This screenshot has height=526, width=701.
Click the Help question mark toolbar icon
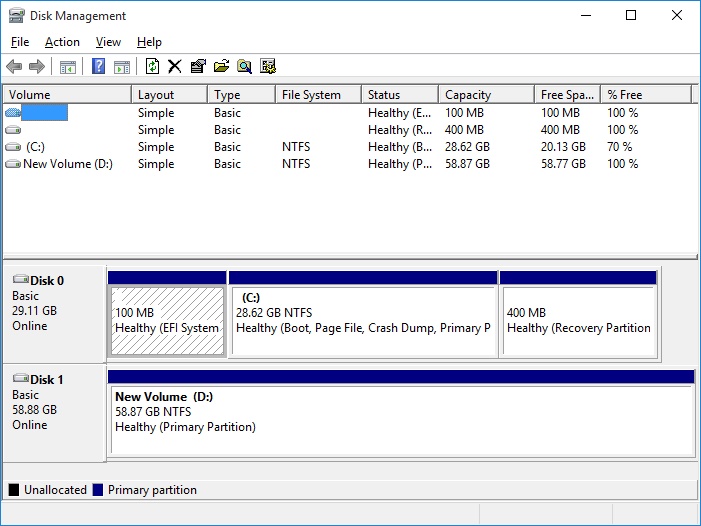pos(98,67)
